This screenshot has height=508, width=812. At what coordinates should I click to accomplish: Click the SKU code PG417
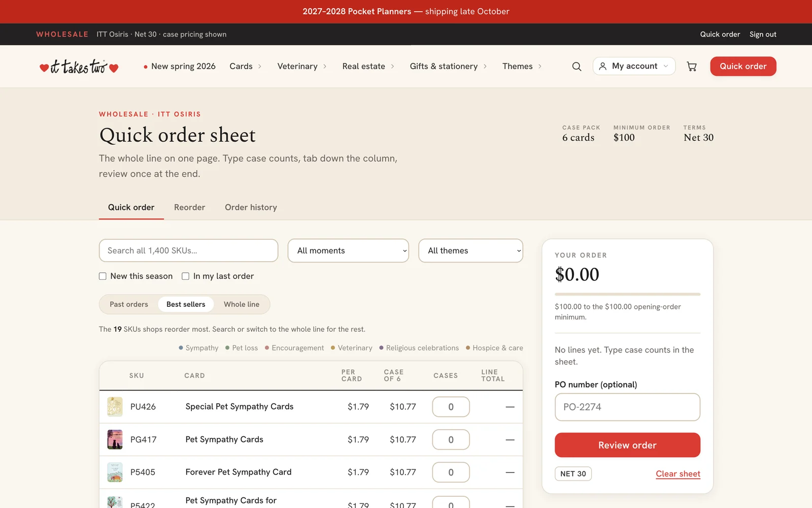point(143,439)
